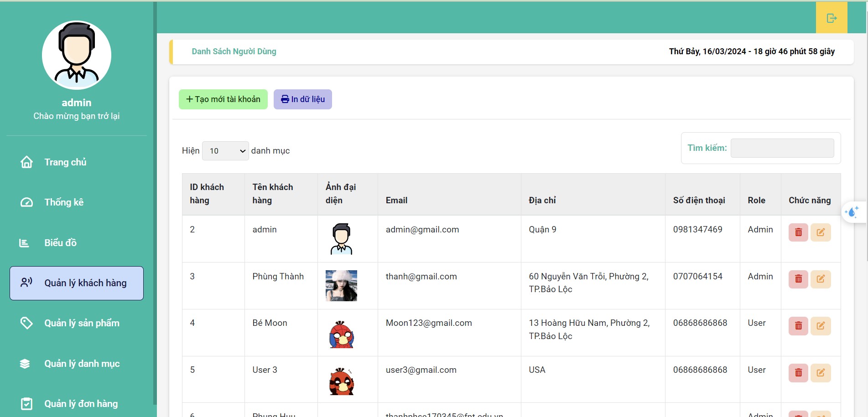Open Quản lý danh mục menu item
Viewport: 868px width, 417px height.
click(77, 364)
